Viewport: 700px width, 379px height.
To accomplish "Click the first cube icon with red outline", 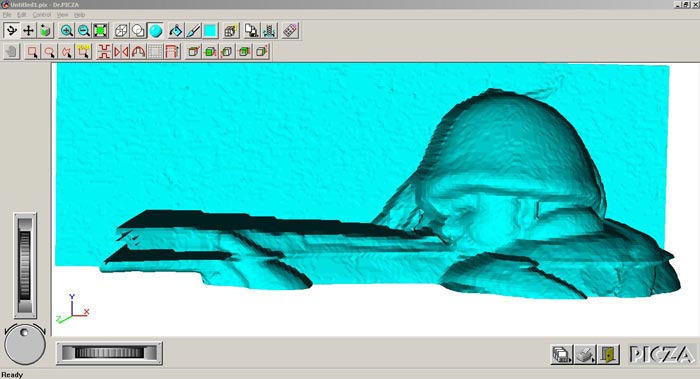I will point(193,51).
